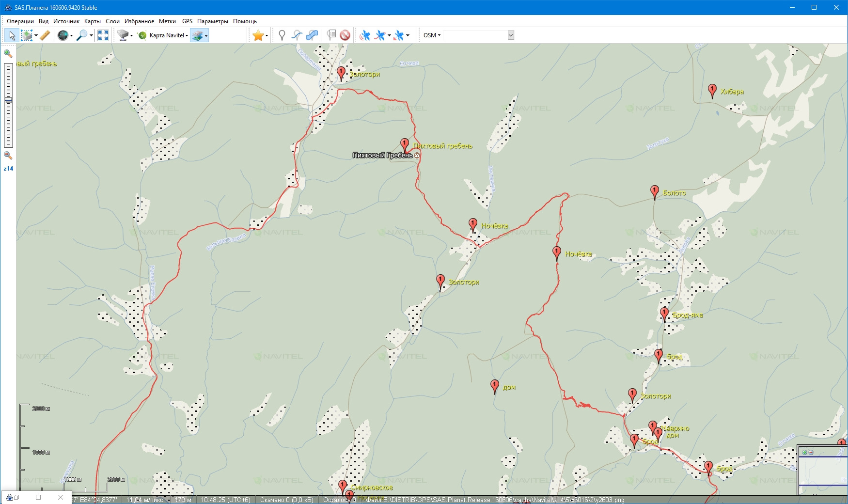Image resolution: width=848 pixels, height=504 pixels.
Task: Pick the ruler distance measuring tool
Action: (45, 35)
